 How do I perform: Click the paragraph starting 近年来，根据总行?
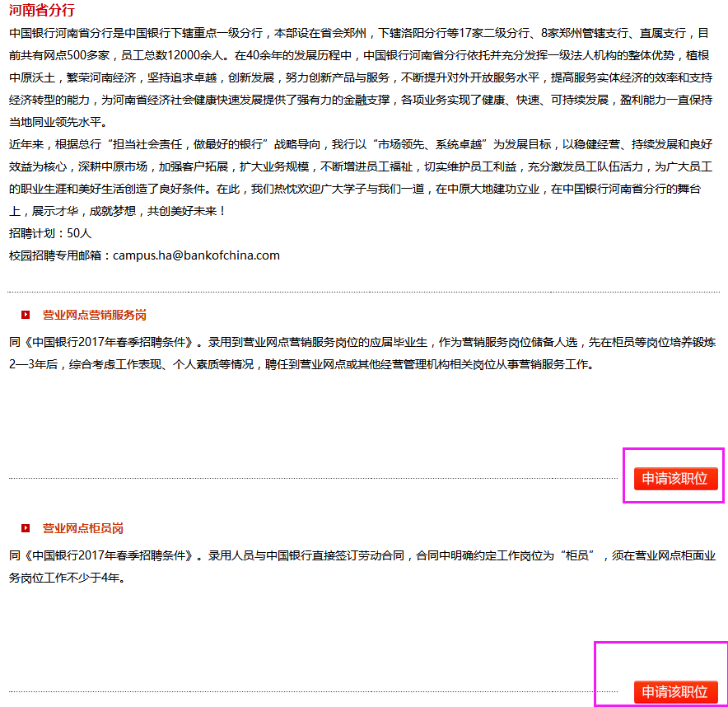(x=361, y=178)
